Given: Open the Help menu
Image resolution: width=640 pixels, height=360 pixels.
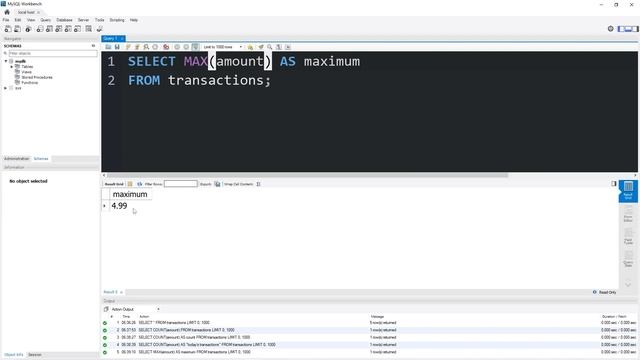Looking at the screenshot, I should pos(134,20).
